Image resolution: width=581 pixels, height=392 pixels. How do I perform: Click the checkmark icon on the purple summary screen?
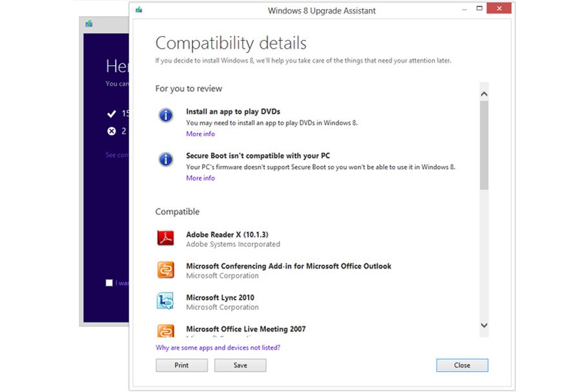click(x=111, y=113)
